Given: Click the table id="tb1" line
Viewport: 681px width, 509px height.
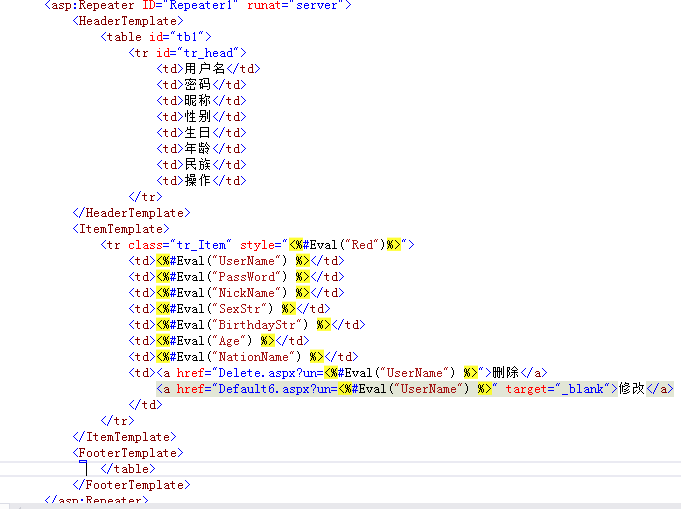Looking at the screenshot, I should (x=156, y=37).
